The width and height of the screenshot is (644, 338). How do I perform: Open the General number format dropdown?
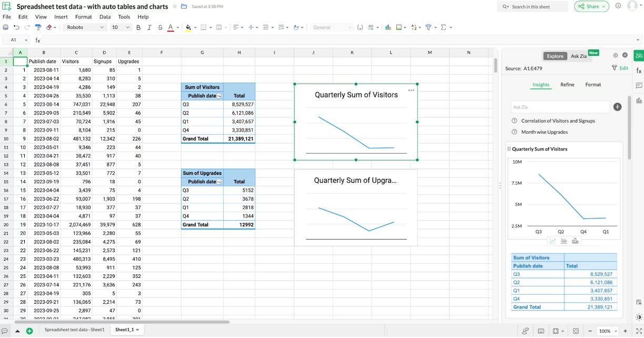pyautogui.click(x=331, y=27)
